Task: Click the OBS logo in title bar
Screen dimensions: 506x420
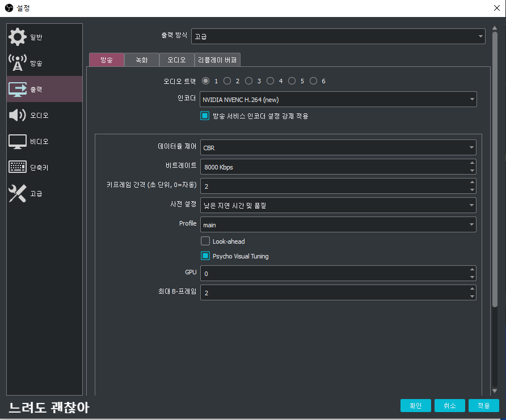Action: coord(9,8)
